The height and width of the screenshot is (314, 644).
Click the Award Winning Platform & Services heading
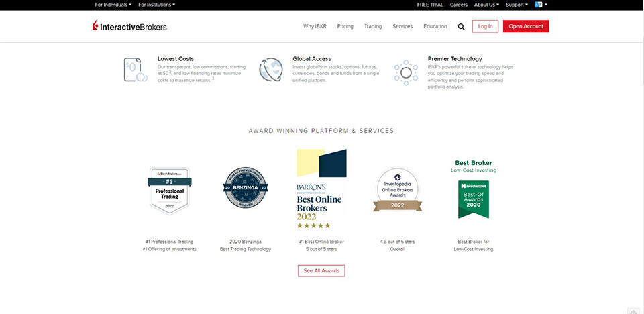click(321, 131)
